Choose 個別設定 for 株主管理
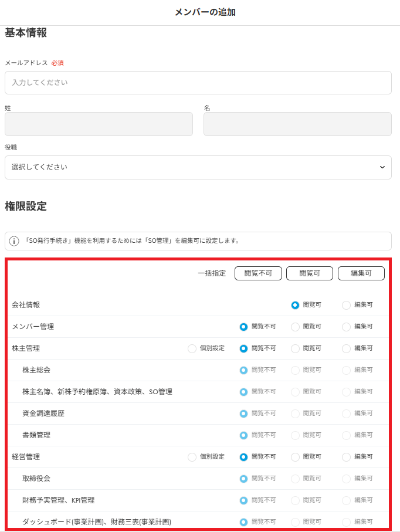The height and width of the screenshot is (532, 400). pyautogui.click(x=192, y=348)
